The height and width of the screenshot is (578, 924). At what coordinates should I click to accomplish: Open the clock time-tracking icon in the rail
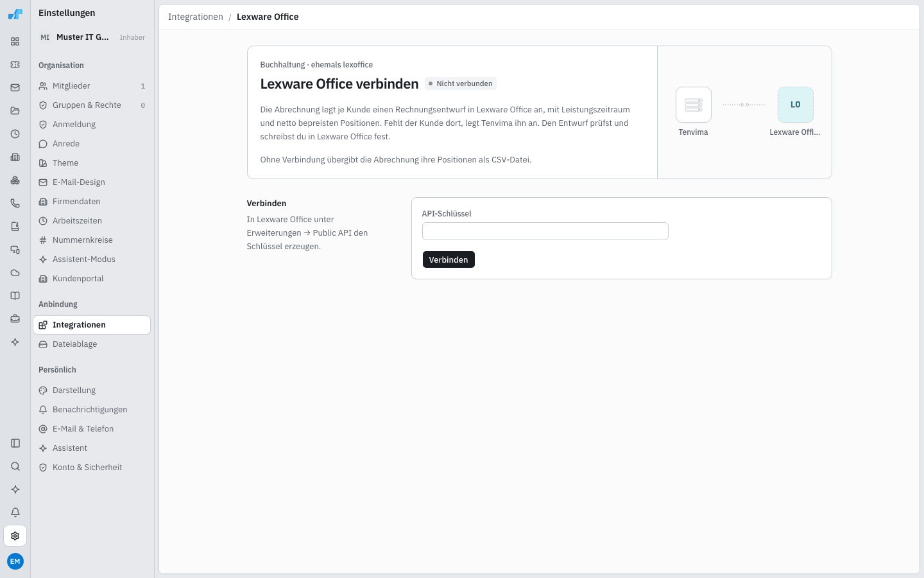15,134
